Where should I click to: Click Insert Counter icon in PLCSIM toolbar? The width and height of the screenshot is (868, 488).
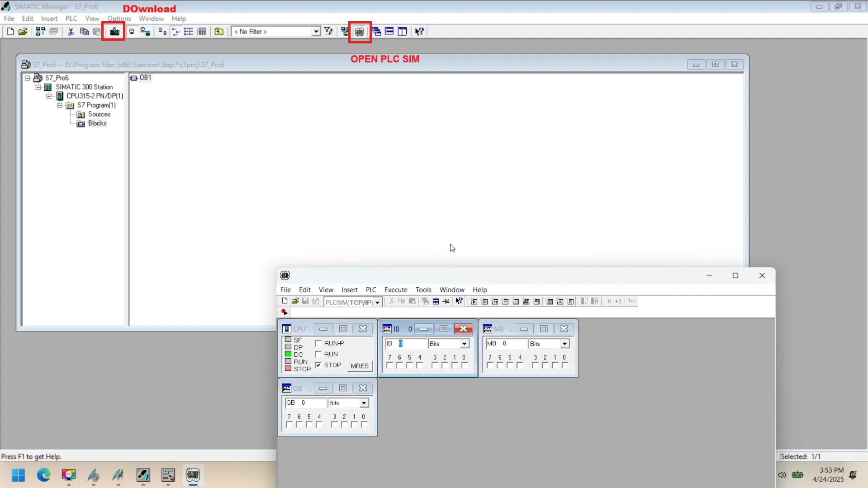coord(516,301)
